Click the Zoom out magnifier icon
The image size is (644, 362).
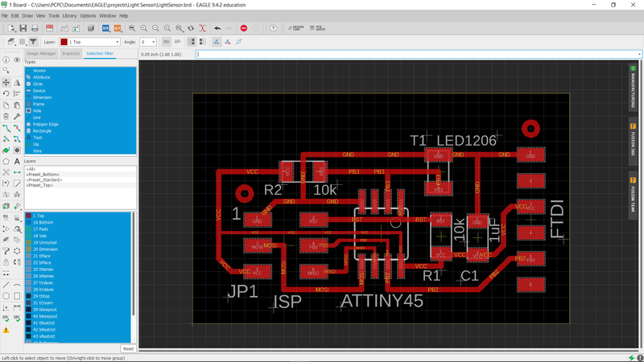click(155, 28)
